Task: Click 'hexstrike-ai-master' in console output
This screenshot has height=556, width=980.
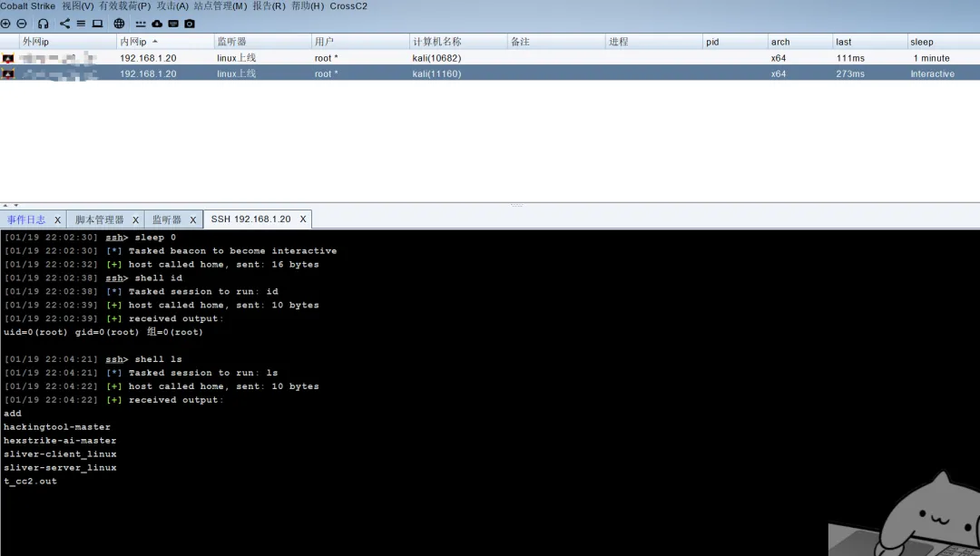Action: click(x=60, y=441)
